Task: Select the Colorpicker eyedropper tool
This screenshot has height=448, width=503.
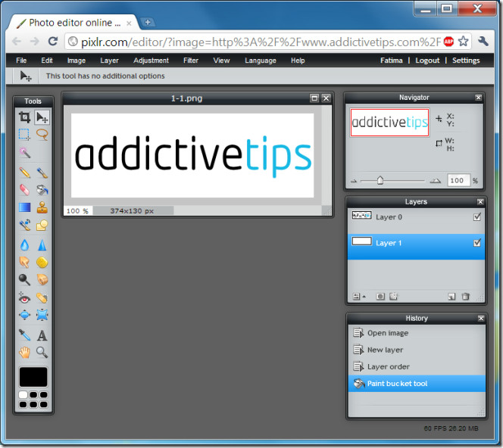Action: pyautogui.click(x=24, y=335)
